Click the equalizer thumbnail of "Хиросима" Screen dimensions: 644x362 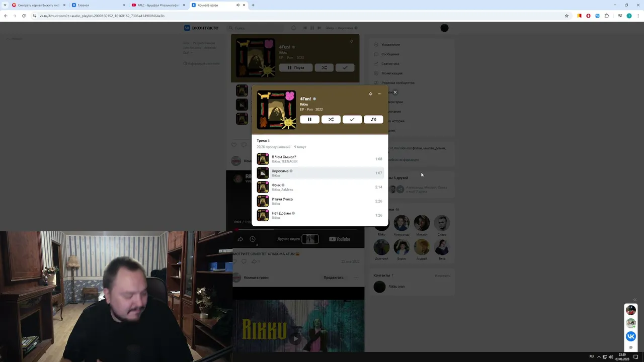point(263,173)
